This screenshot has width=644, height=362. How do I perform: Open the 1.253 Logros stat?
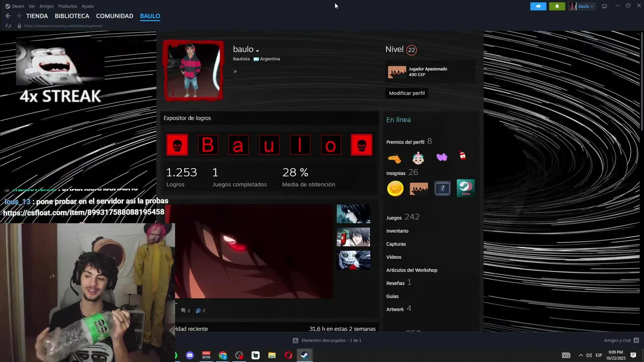[182, 177]
